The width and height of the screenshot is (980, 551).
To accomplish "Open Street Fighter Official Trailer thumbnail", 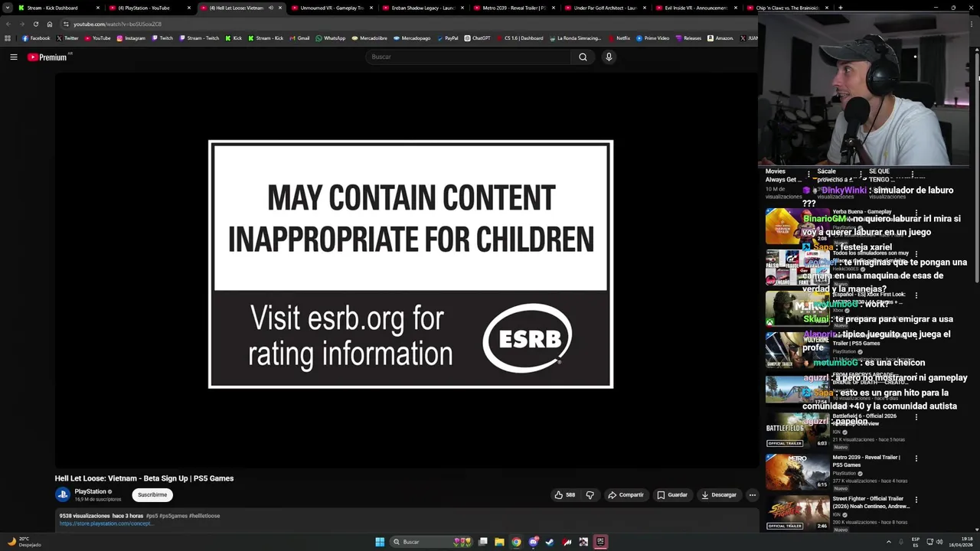I will point(797,513).
